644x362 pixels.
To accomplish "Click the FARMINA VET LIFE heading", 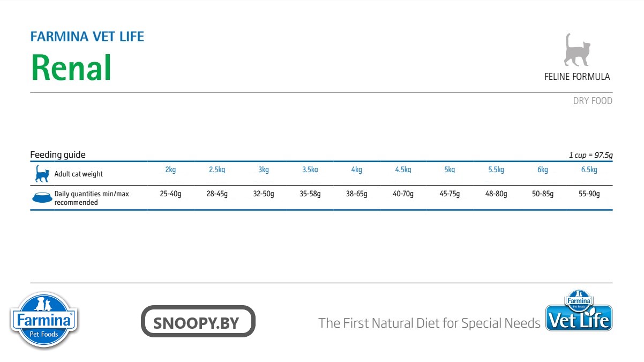I will click(87, 36).
